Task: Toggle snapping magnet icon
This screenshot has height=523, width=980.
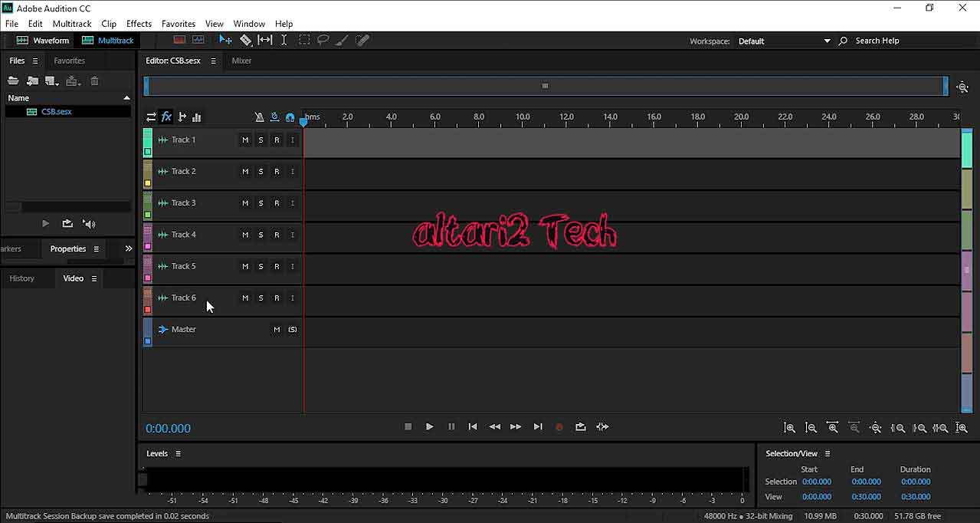Action: (290, 117)
